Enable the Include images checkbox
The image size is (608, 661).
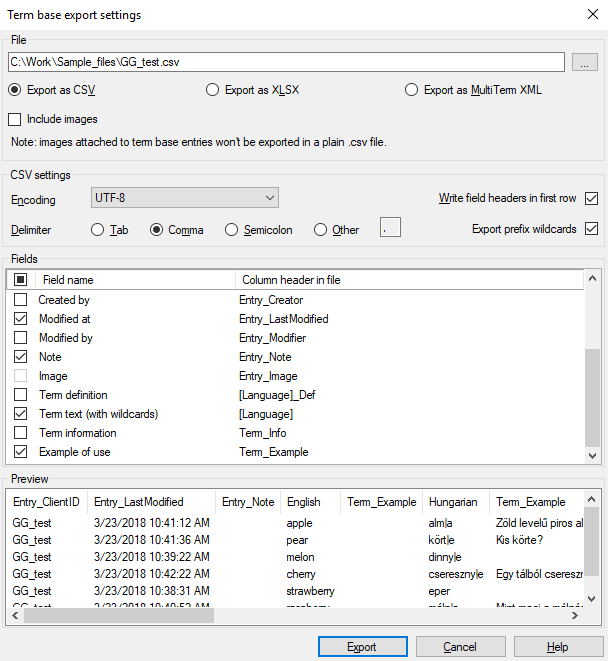tap(15, 120)
